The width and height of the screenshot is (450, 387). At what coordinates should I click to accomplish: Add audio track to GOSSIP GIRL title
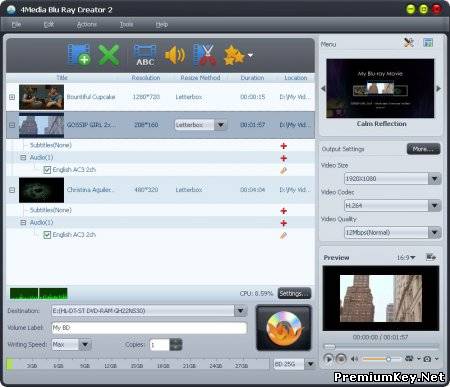coord(284,158)
